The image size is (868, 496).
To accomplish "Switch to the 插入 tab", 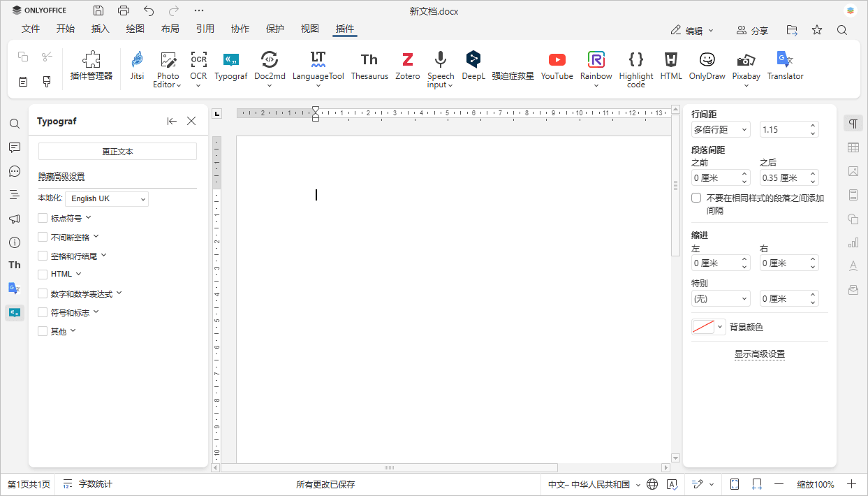I will (x=101, y=29).
